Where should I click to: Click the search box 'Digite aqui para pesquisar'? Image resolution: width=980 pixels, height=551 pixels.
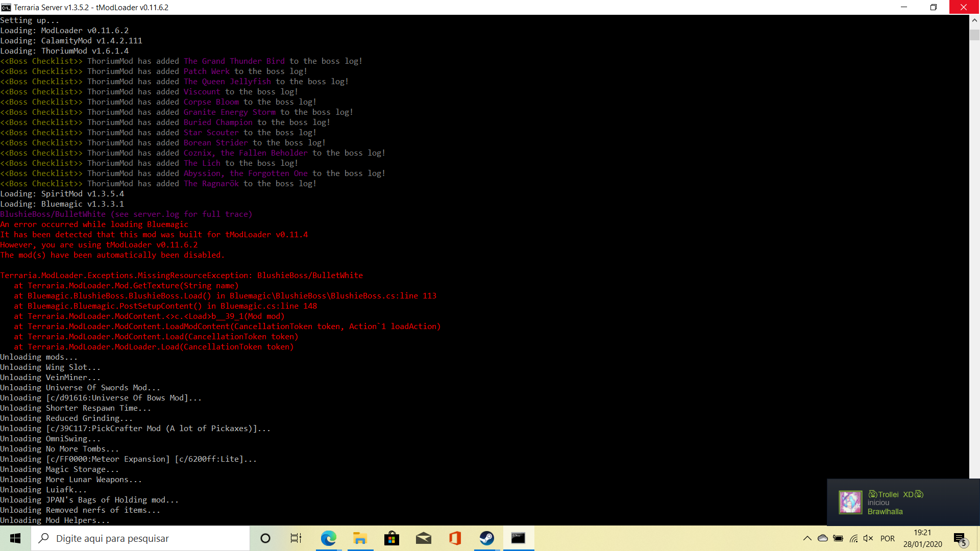140,538
